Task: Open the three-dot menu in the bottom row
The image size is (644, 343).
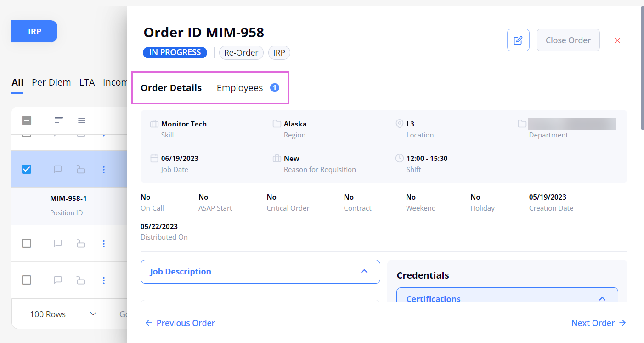Action: tap(104, 280)
